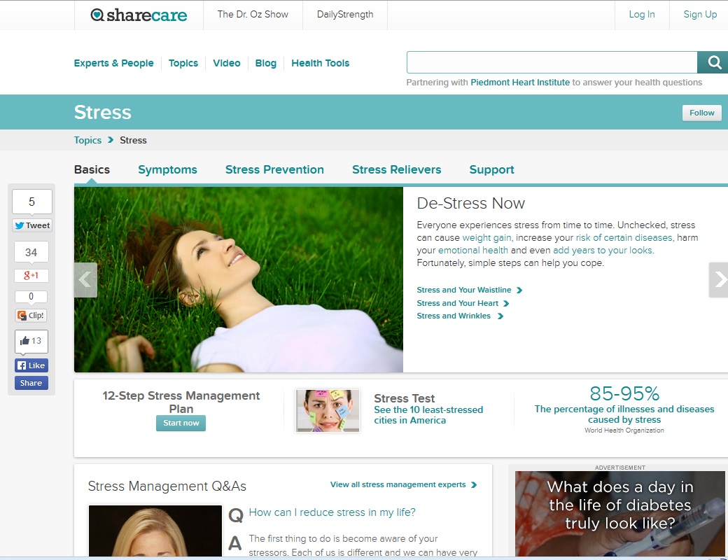This screenshot has width=728, height=560.
Task: Click the +1 count bubble showing 34
Action: (x=31, y=253)
